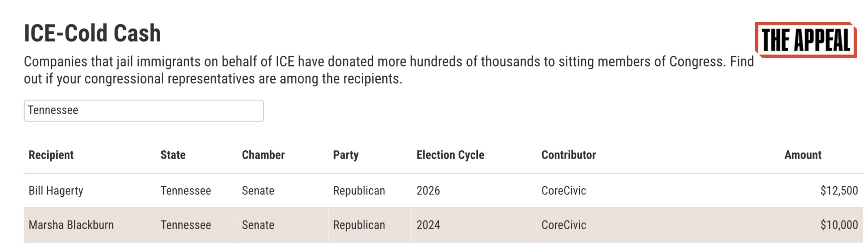This screenshot has width=868, height=252.
Task: Click the 2024 election cycle cell
Action: (x=428, y=225)
